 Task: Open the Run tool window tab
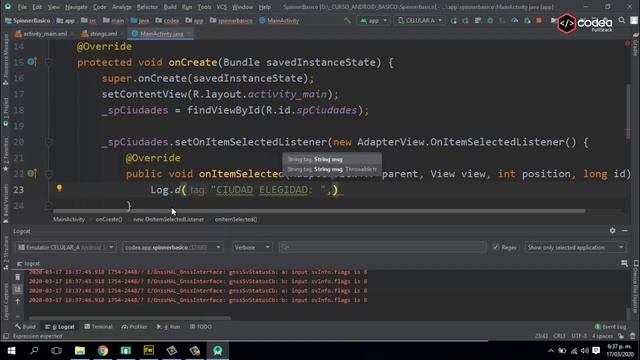[x=168, y=327]
